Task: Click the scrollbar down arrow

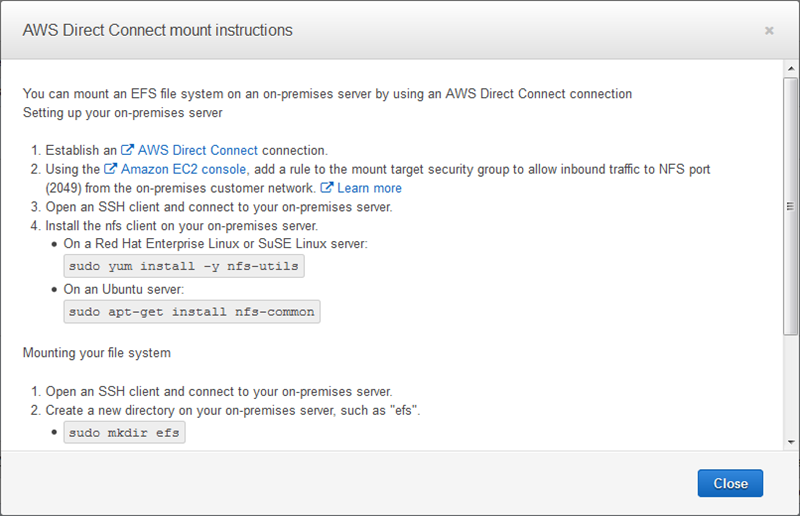Action: click(791, 441)
